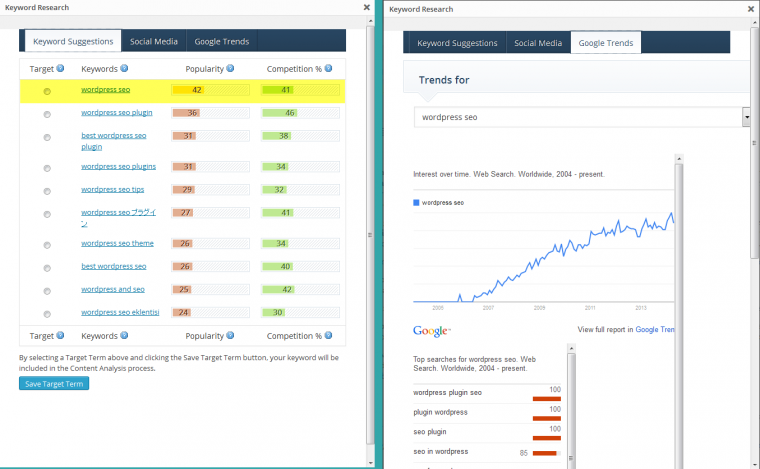Open Social Media tab in right window
Screen dimensions: 760x469
538,43
